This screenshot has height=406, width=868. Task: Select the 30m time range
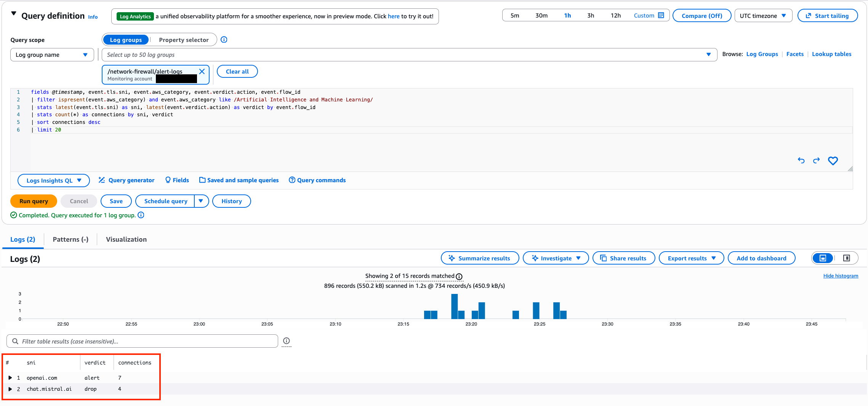point(541,16)
